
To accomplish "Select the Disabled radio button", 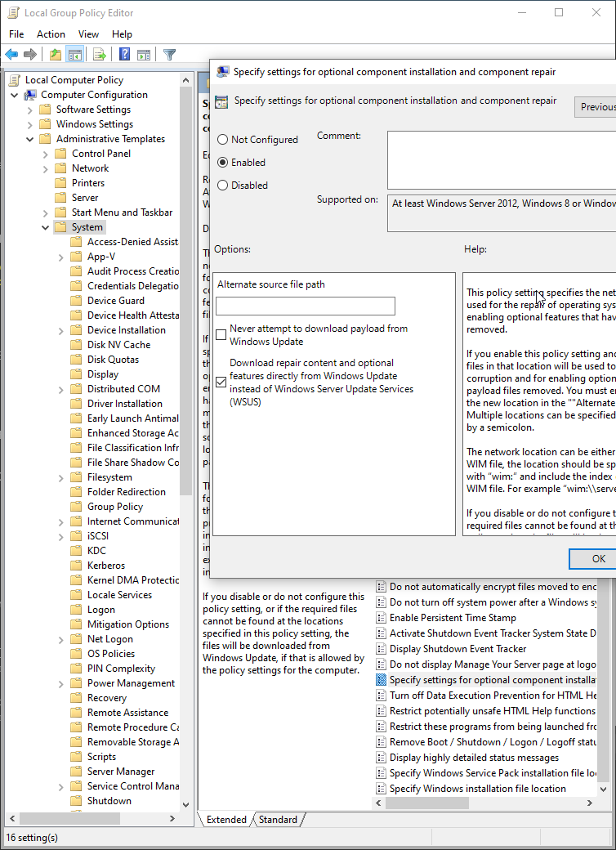I will pyautogui.click(x=222, y=186).
